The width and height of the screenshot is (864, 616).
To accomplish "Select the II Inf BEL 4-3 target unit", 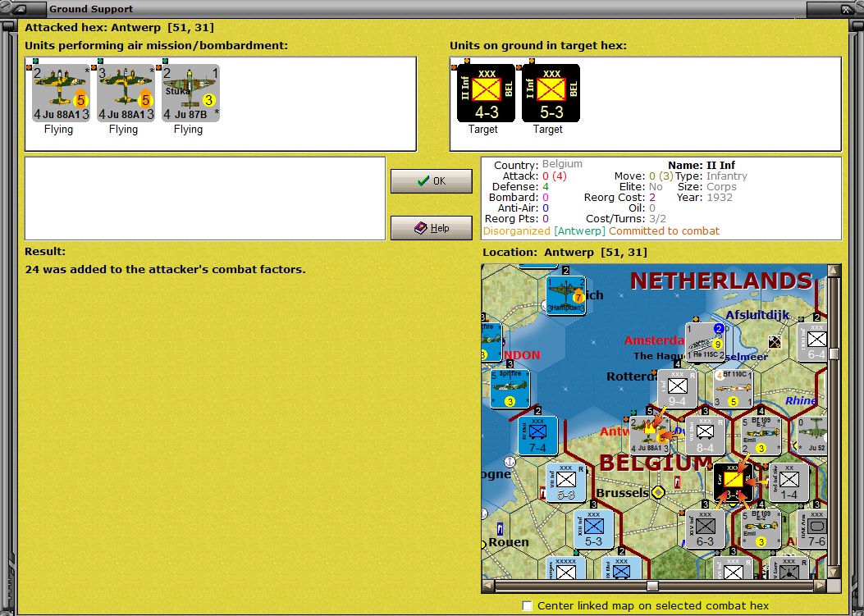I will [x=486, y=93].
